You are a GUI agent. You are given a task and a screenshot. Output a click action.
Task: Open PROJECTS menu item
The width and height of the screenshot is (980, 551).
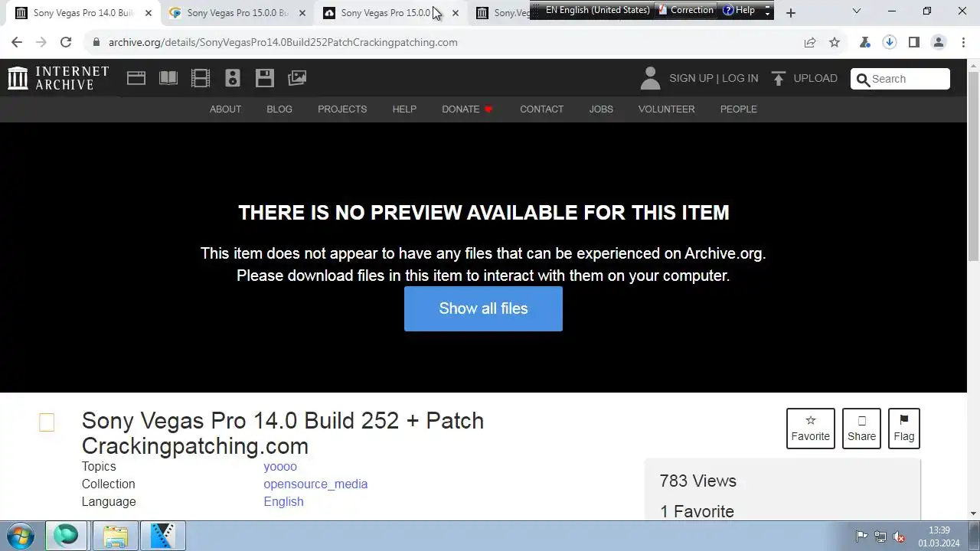[342, 109]
